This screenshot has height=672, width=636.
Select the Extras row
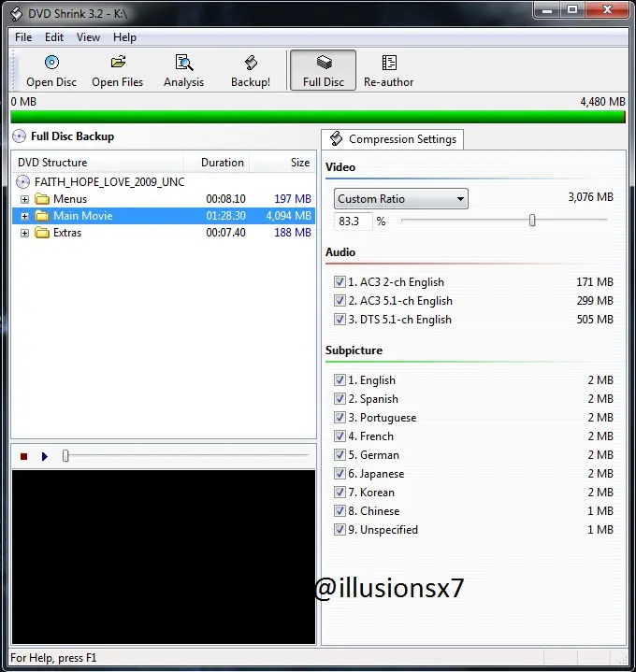[x=164, y=233]
